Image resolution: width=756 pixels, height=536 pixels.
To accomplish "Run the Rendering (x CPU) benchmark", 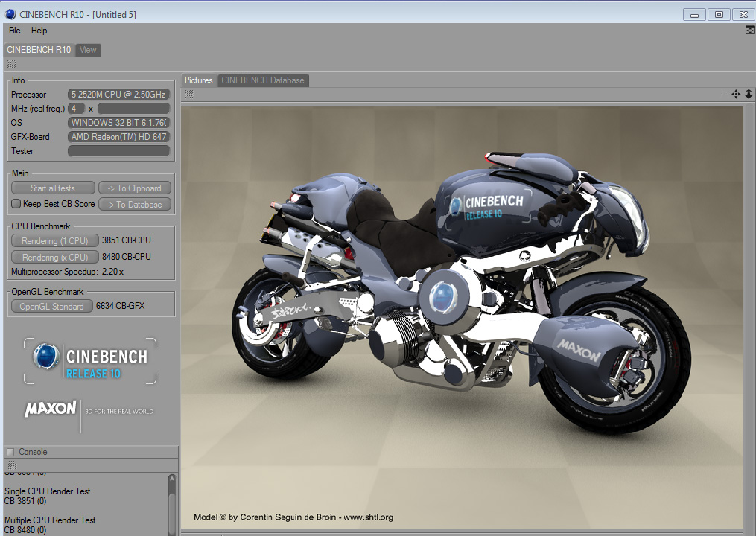I will point(54,257).
